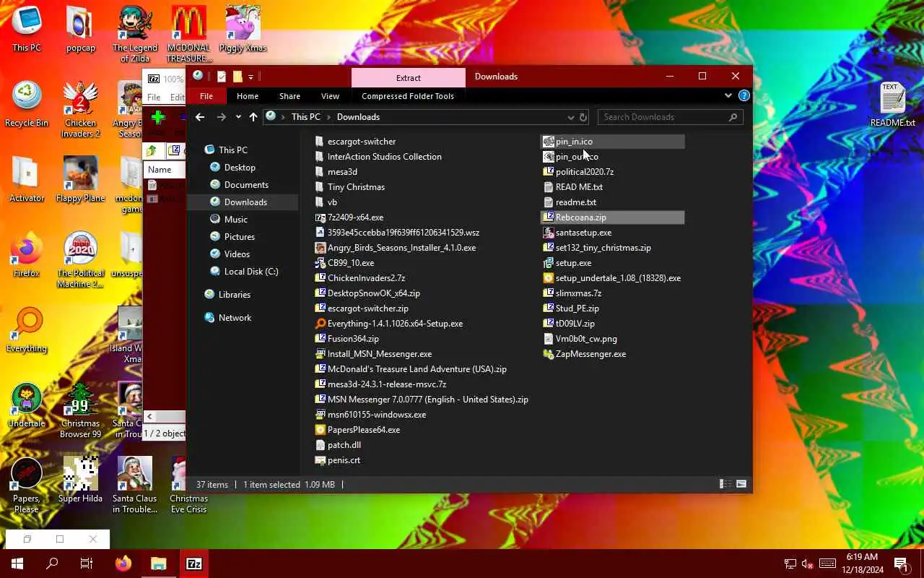Launch Chicken Invaders 2 desktop shortcut
The width and height of the screenshot is (924, 578).
81,110
